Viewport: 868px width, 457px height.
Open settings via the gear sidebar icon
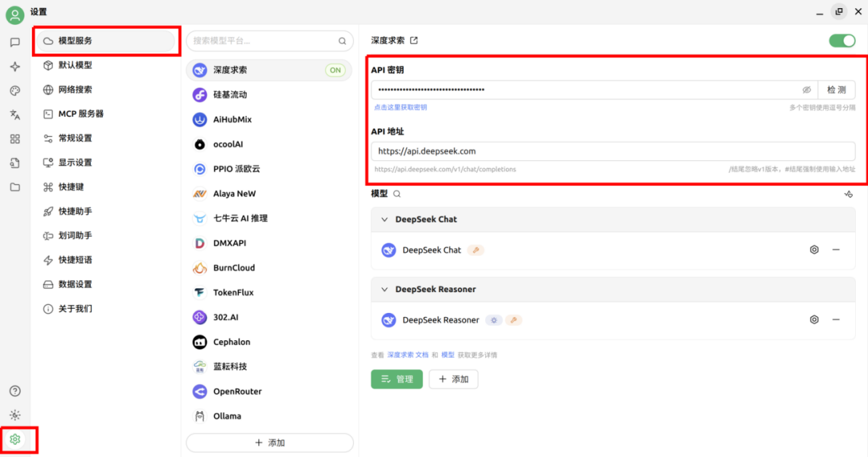[x=15, y=439]
